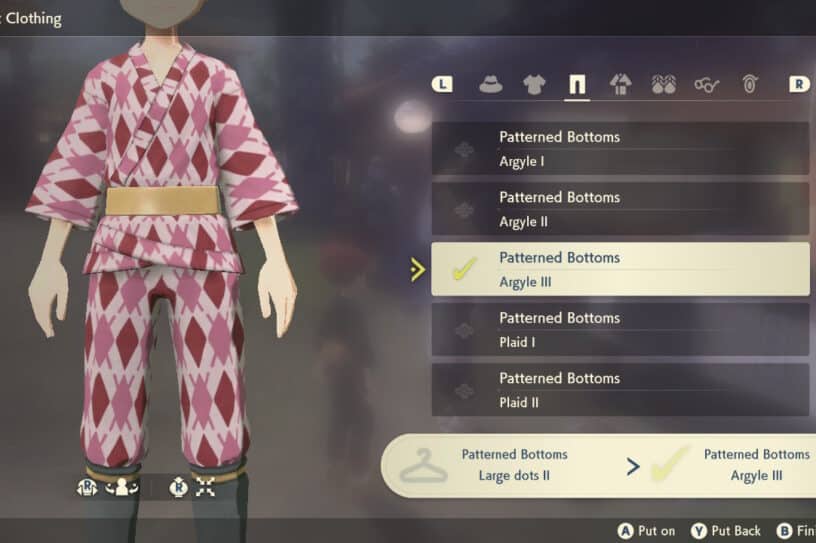Select the sandals footwear category icon
816x543 pixels.
pyautogui.click(x=664, y=84)
